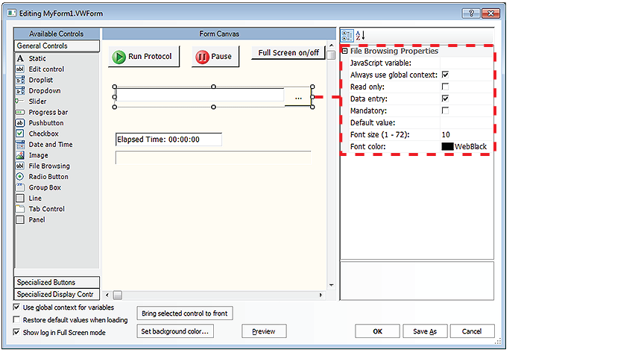The width and height of the screenshot is (644, 353).
Task: Uncheck Use global context for variables
Action: 18,307
